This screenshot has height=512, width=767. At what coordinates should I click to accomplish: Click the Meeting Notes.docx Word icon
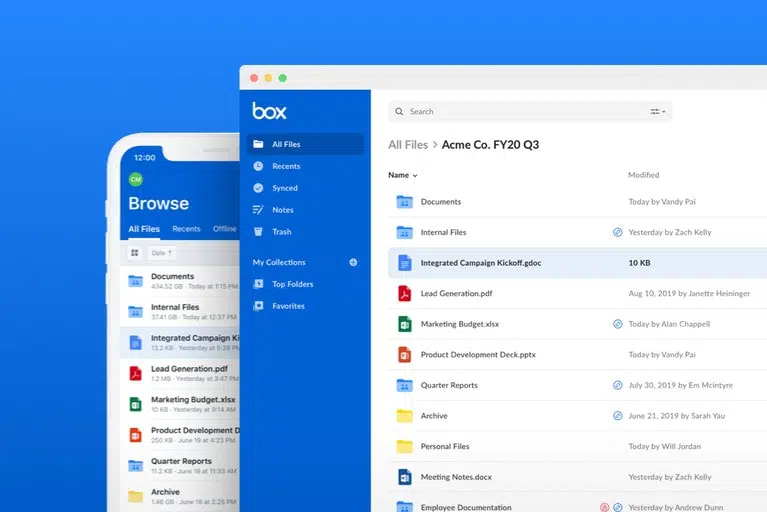pyautogui.click(x=404, y=477)
